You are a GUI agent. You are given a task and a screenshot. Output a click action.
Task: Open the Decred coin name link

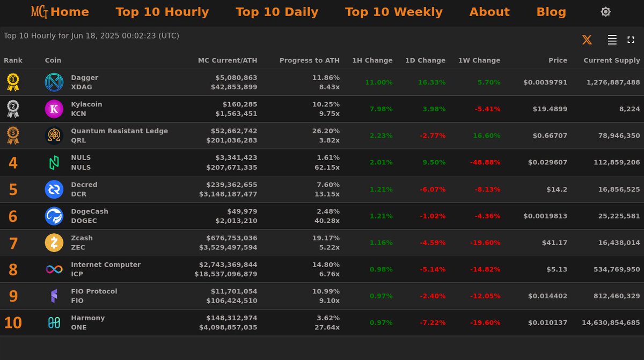tap(84, 185)
